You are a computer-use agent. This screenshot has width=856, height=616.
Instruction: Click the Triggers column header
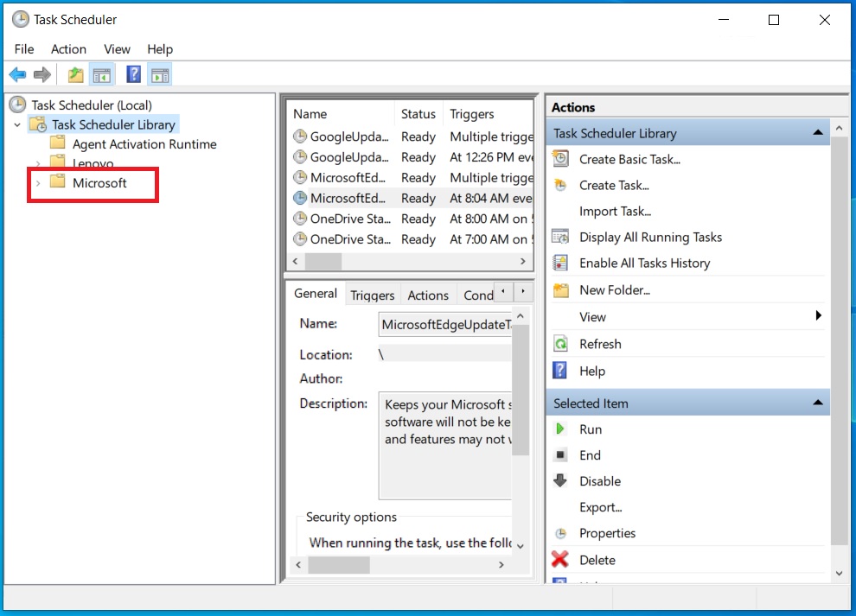488,113
